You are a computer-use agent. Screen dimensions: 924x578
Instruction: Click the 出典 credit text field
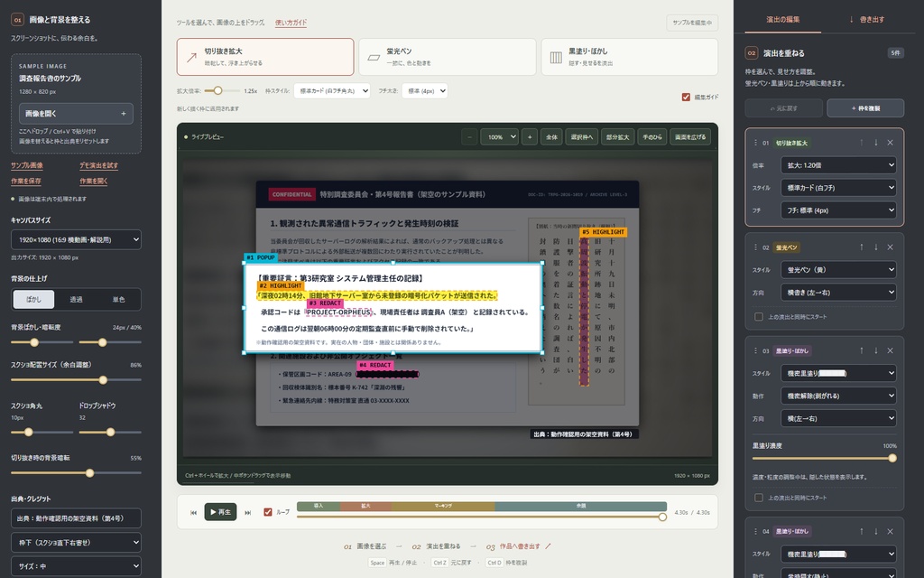tap(76, 518)
